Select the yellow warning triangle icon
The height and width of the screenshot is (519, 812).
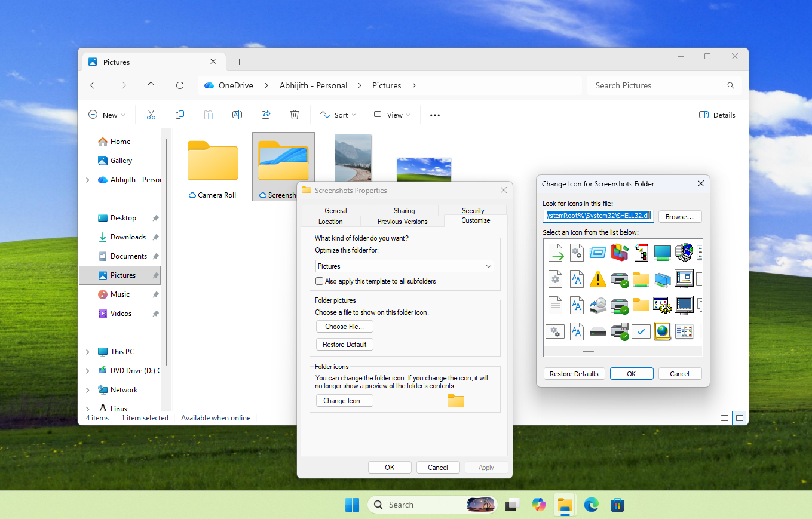598,278
